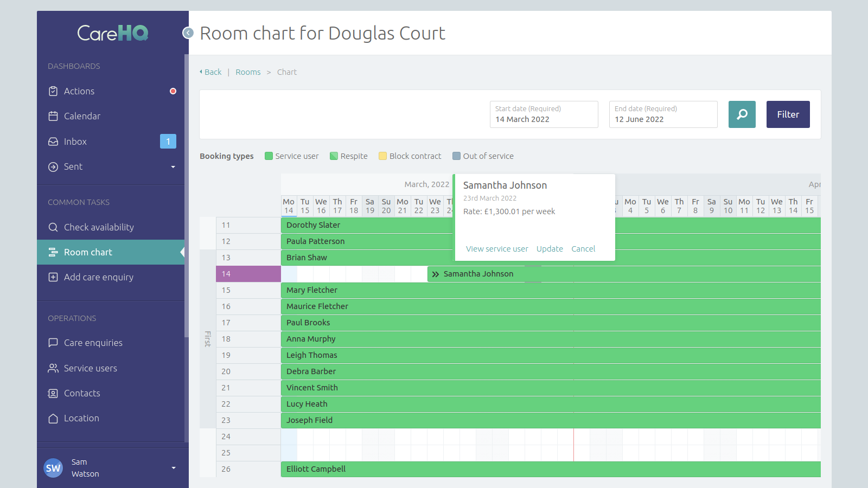
Task: Click the Respite legend swatch
Action: [334, 156]
